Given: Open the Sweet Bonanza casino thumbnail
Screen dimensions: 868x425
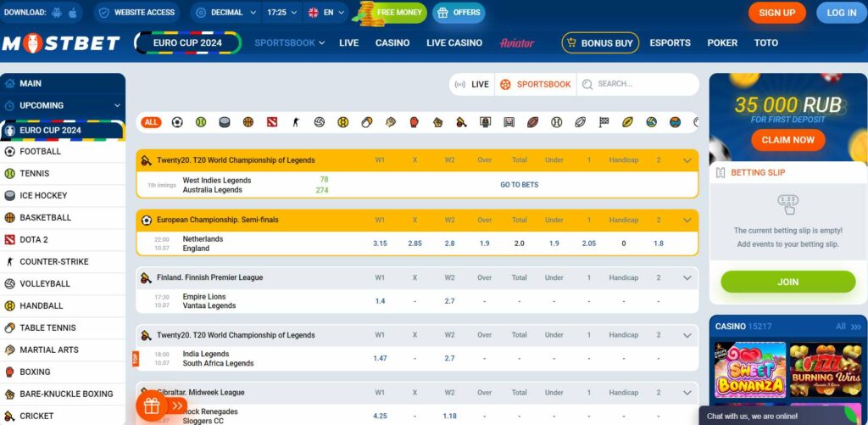Looking at the screenshot, I should [750, 370].
